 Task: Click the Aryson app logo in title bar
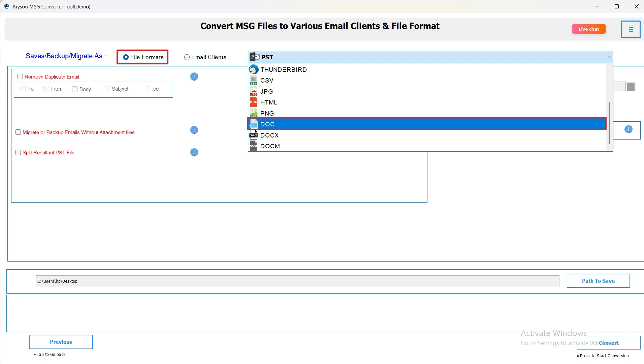7,6
